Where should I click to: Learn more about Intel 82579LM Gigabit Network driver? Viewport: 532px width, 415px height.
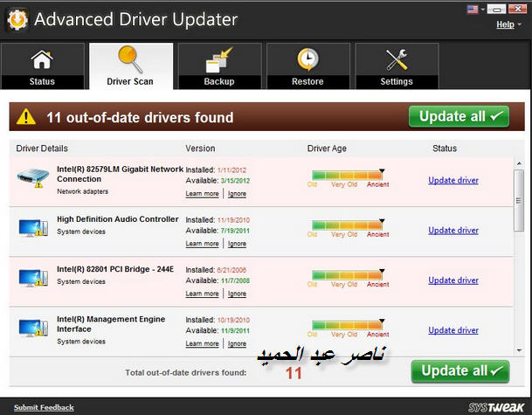point(202,193)
